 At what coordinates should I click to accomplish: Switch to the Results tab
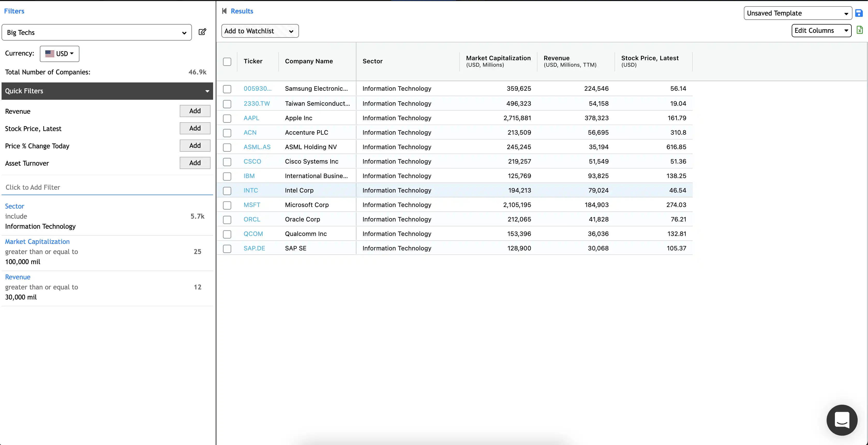(242, 11)
